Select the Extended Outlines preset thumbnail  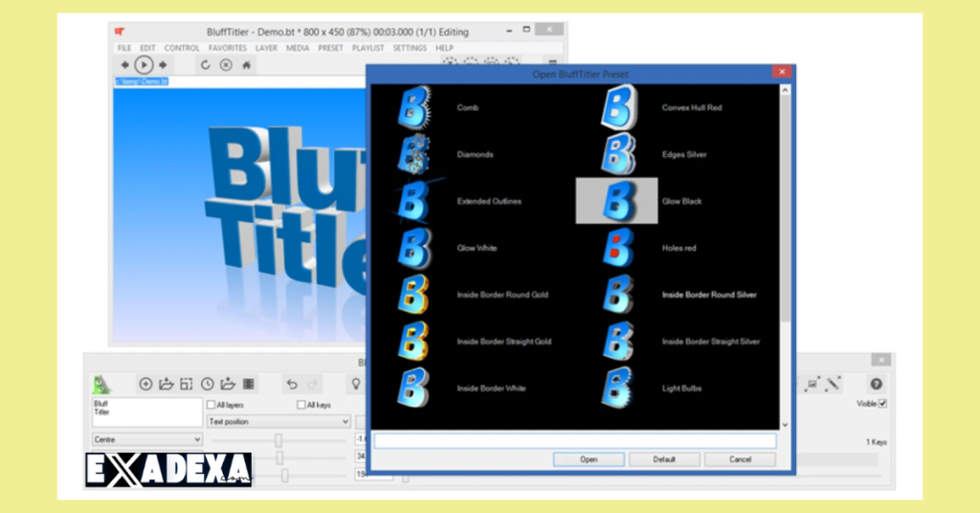coord(413,201)
